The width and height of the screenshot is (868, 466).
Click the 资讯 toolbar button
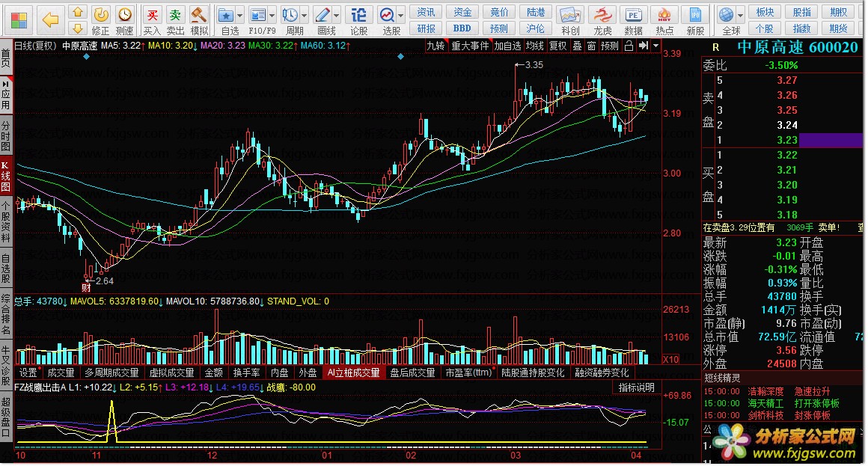coord(426,12)
